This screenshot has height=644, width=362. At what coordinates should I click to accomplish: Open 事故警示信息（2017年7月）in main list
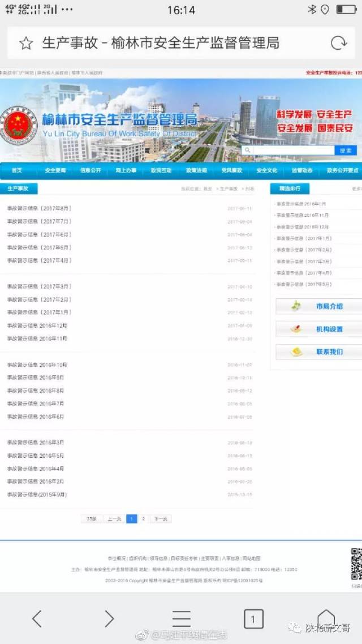click(x=39, y=221)
